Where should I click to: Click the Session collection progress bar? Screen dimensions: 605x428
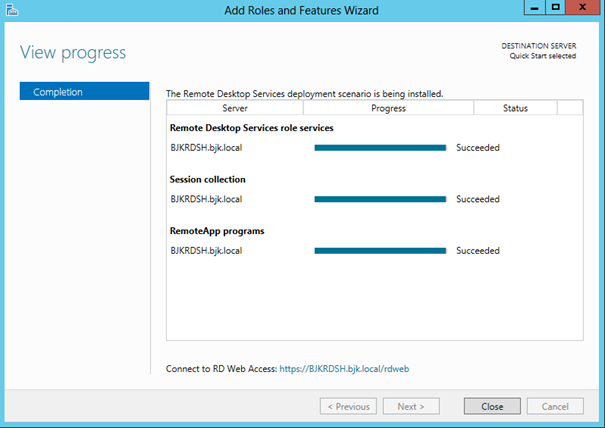[380, 199]
